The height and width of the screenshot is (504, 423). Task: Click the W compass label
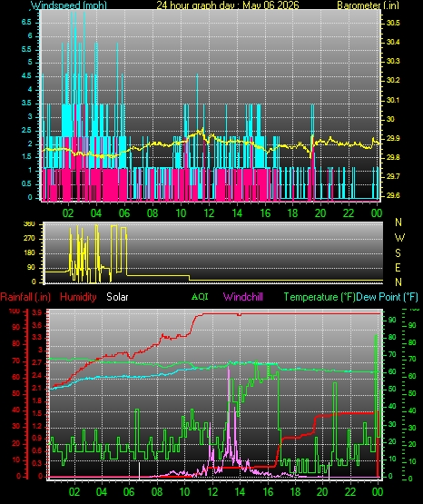399,238
